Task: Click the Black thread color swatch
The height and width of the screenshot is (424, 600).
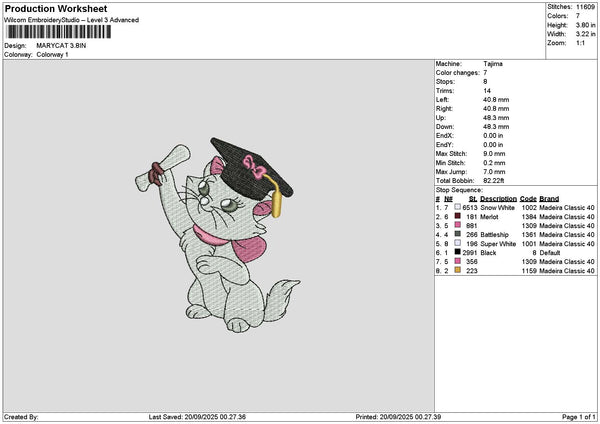Action: pyautogui.click(x=457, y=252)
